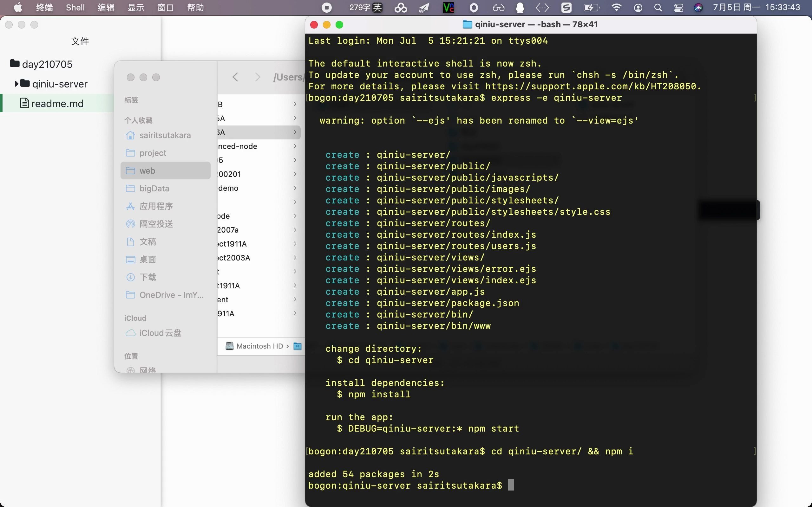Open the 编辑 menu
812x507 pixels.
pyautogui.click(x=106, y=7)
